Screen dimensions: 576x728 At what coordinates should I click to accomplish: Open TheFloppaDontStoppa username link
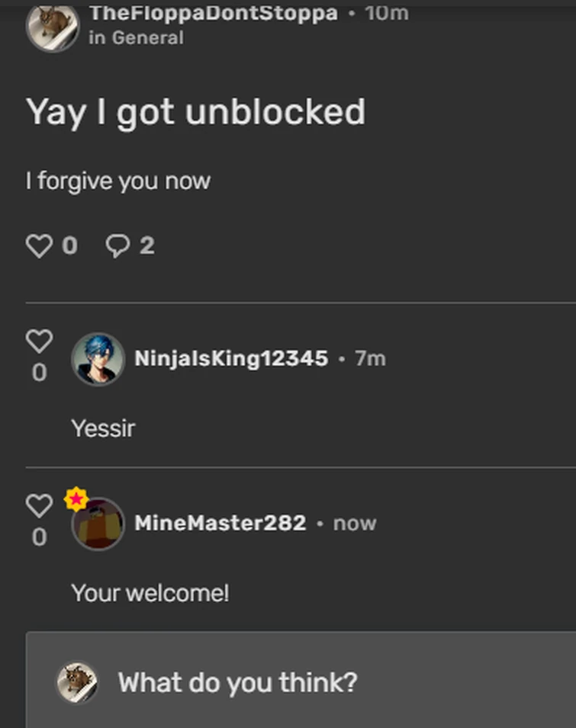coord(213,13)
